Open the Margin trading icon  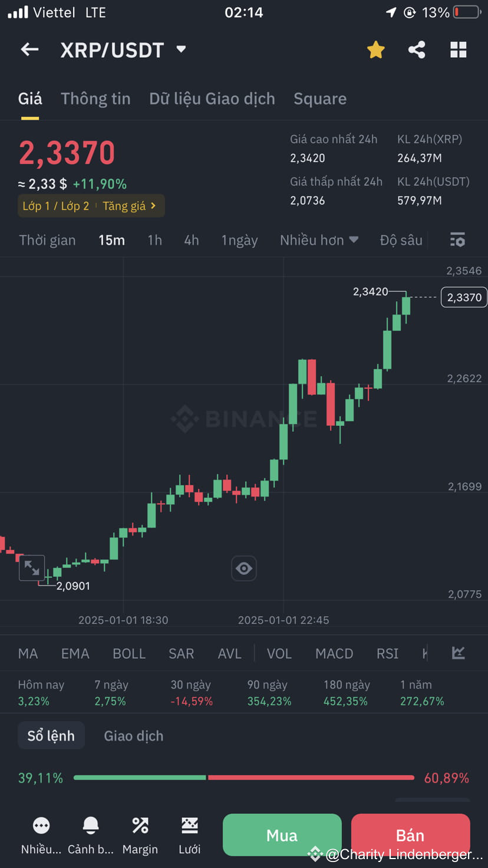click(x=140, y=826)
